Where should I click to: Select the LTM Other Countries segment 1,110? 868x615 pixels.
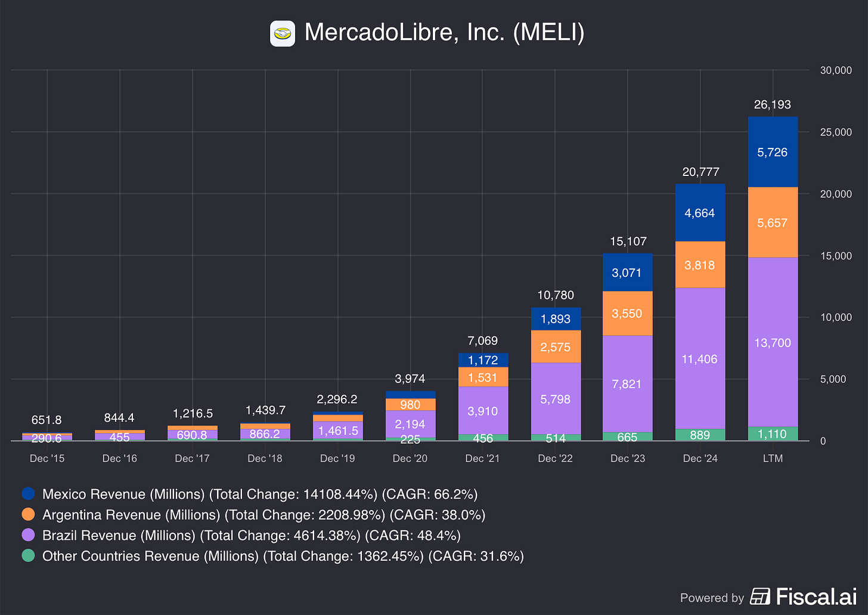click(773, 434)
